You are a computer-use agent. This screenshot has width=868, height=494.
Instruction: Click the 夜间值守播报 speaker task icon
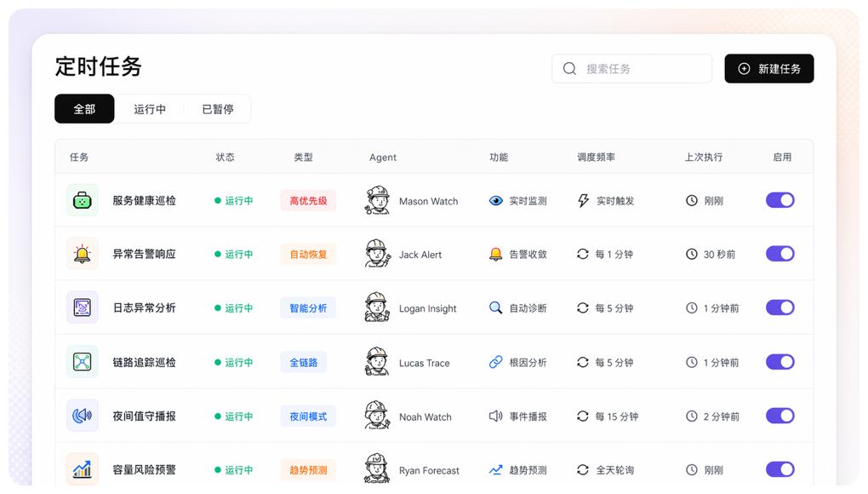pyautogui.click(x=82, y=416)
